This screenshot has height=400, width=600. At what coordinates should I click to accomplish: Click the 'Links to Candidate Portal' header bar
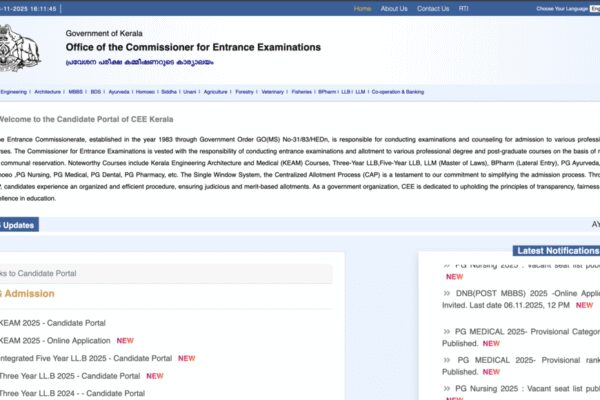(166, 274)
